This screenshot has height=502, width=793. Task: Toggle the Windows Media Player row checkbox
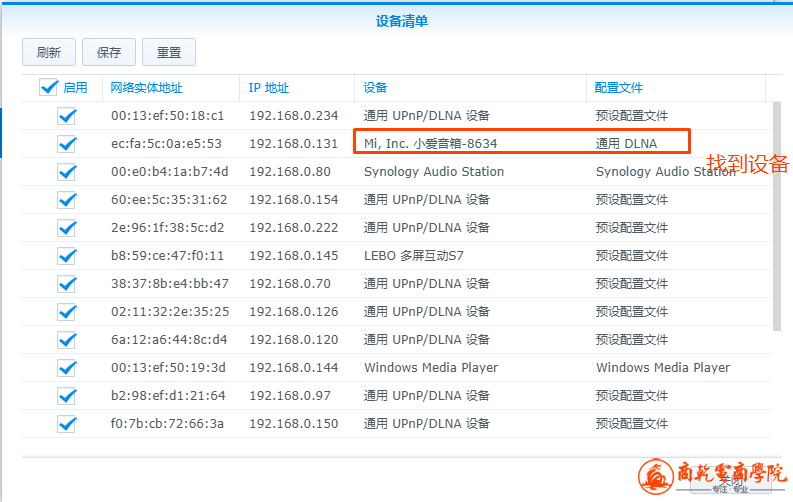click(67, 368)
